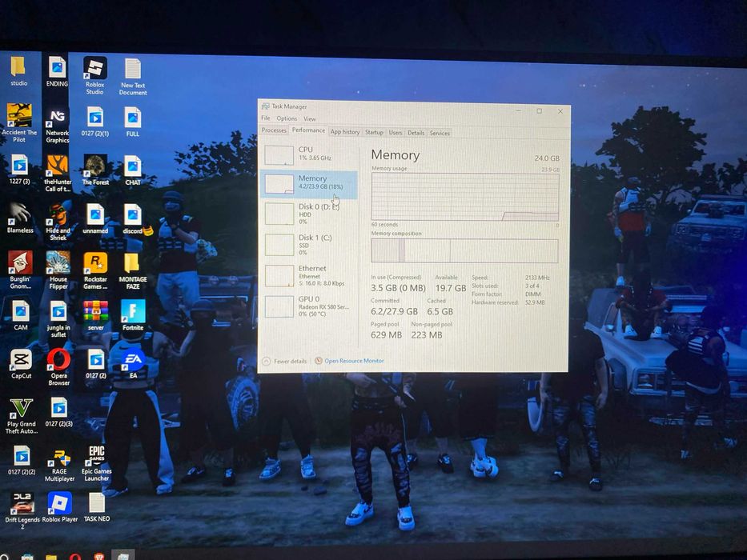Open the MONTAGE FAZE folder

pyautogui.click(x=132, y=271)
